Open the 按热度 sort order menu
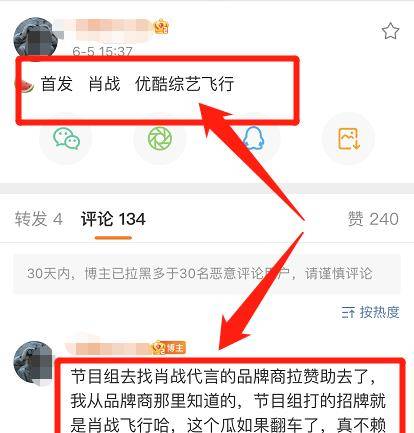 370,313
